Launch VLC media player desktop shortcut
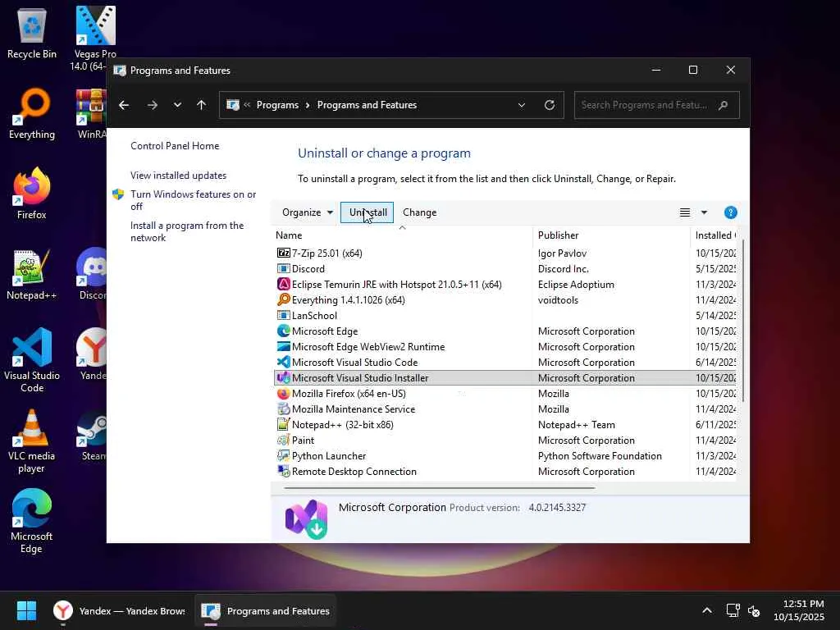Screen dimensions: 840x630 pyautogui.click(x=32, y=441)
